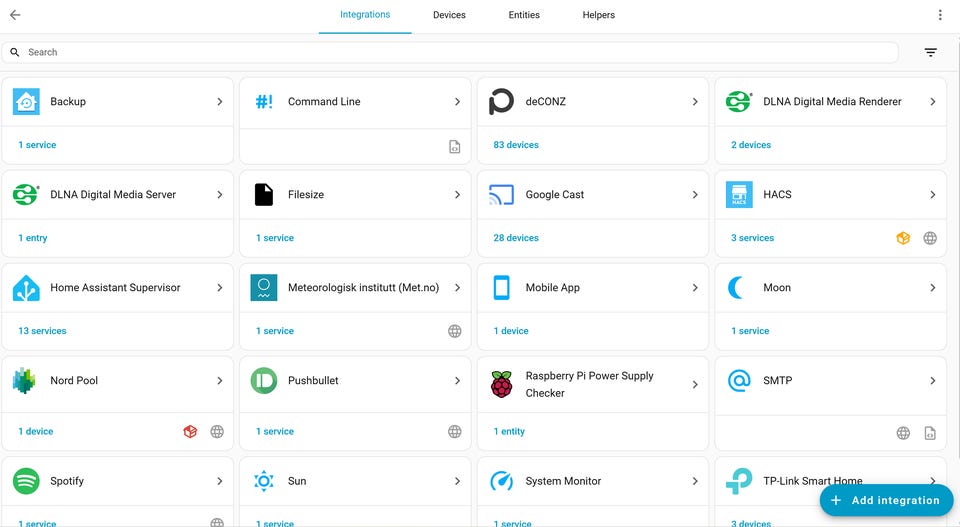Expand the Backup integration chevron

coord(220,102)
